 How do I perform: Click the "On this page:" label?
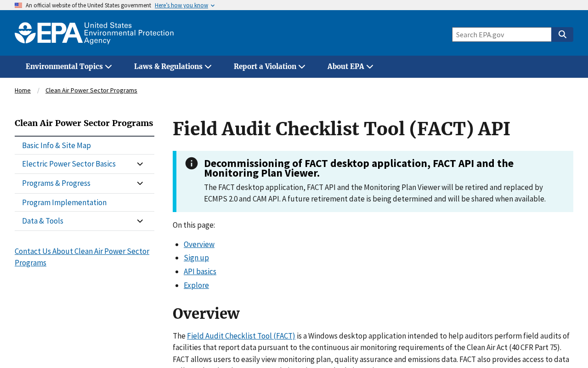click(x=194, y=225)
